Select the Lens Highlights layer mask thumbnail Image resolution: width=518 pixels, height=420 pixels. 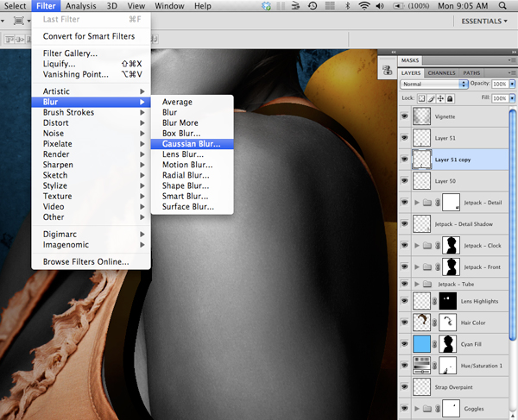point(447,301)
